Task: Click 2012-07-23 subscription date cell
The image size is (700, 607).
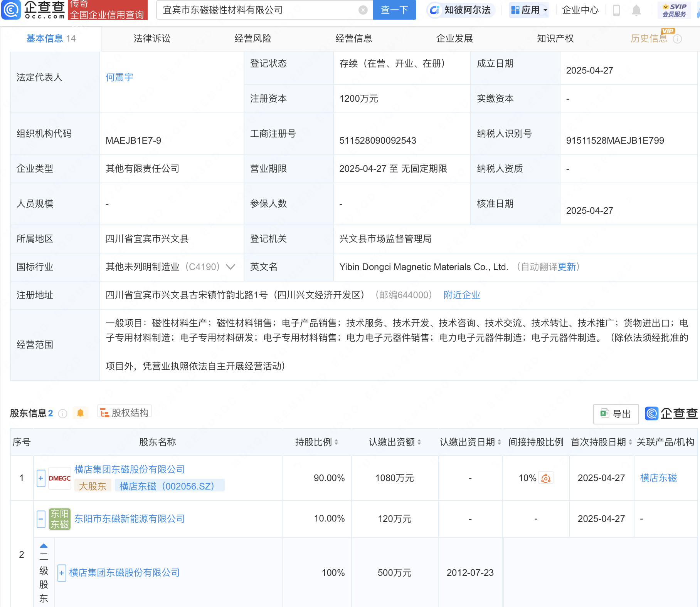Action: [470, 573]
